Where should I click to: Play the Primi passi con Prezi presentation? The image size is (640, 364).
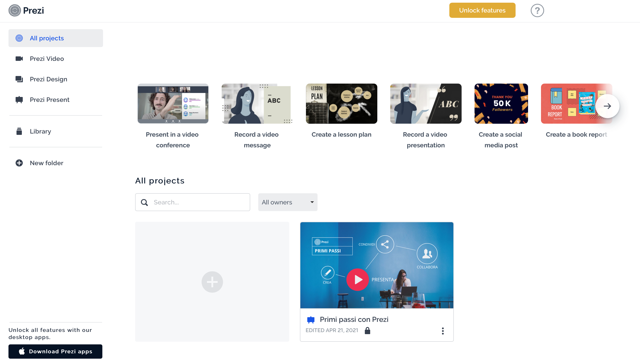pyautogui.click(x=357, y=279)
